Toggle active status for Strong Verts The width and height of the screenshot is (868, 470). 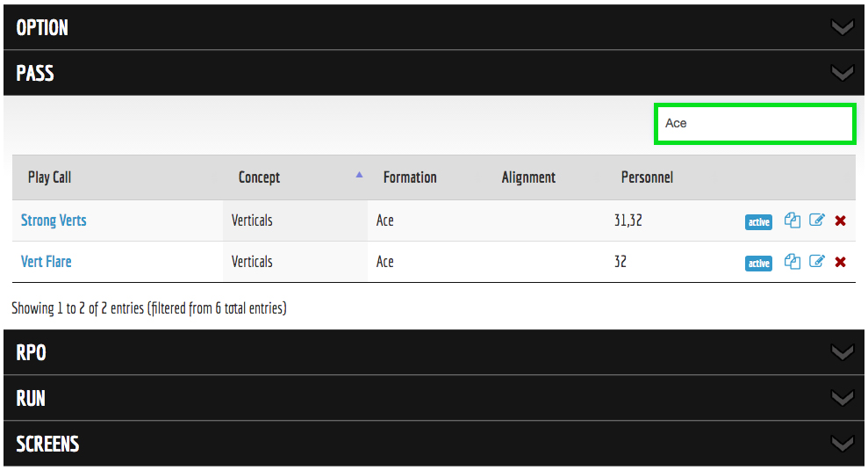click(758, 222)
